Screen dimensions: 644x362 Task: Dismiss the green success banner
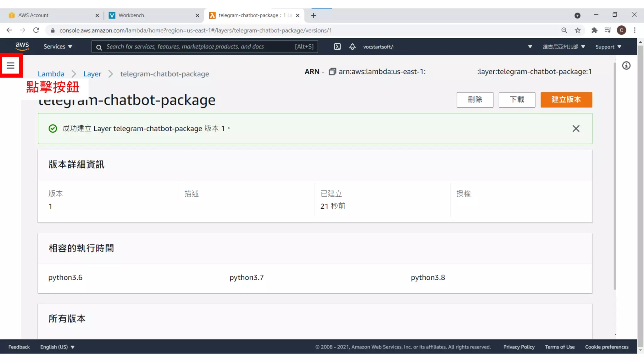point(576,129)
